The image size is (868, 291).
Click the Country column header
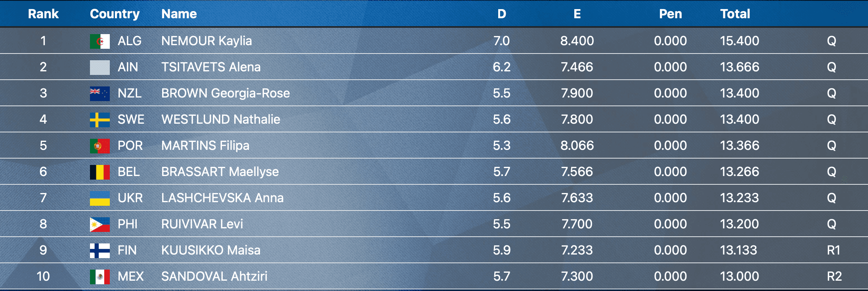[115, 14]
